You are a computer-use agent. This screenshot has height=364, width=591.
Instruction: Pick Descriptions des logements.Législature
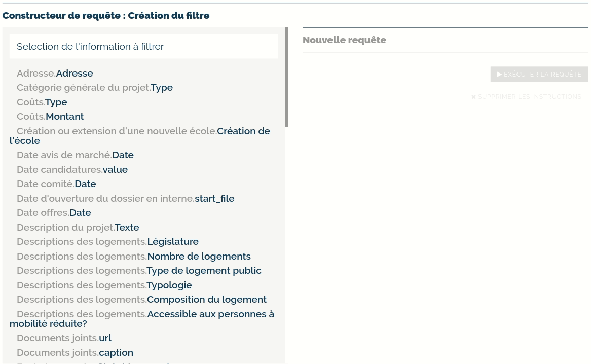(107, 242)
